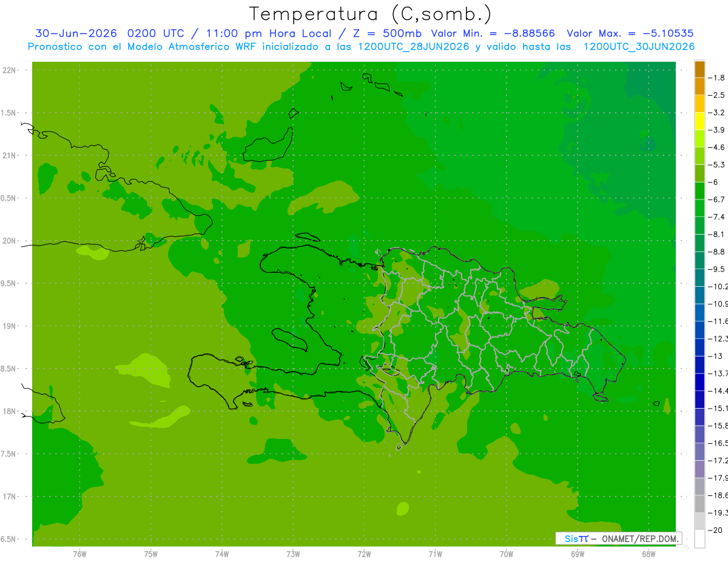Click the "76W" longitude label

[79, 554]
